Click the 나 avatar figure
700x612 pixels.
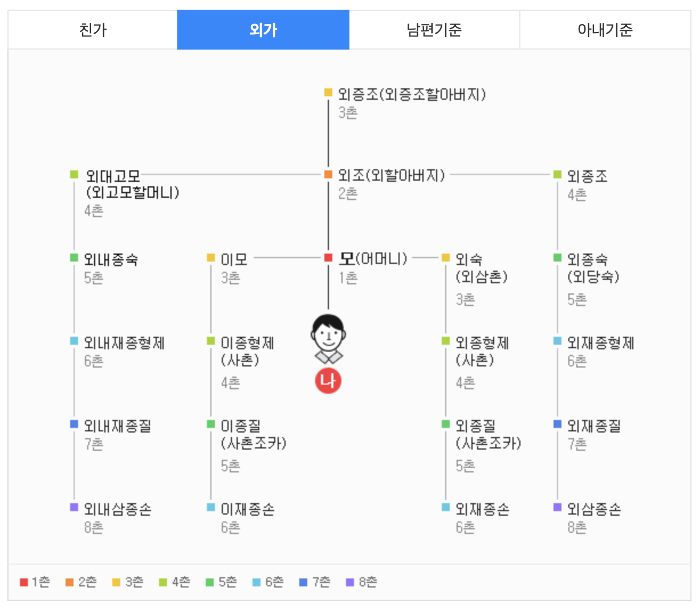coord(328,348)
